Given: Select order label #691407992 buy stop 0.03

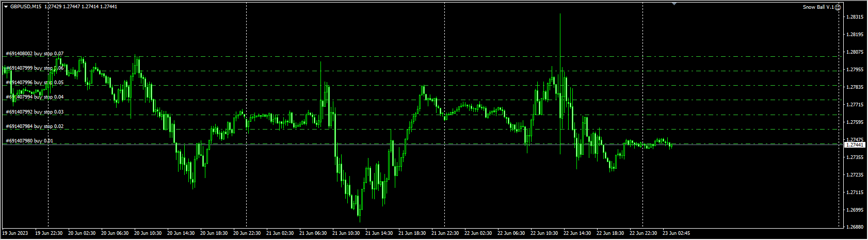Looking at the screenshot, I should (35, 112).
